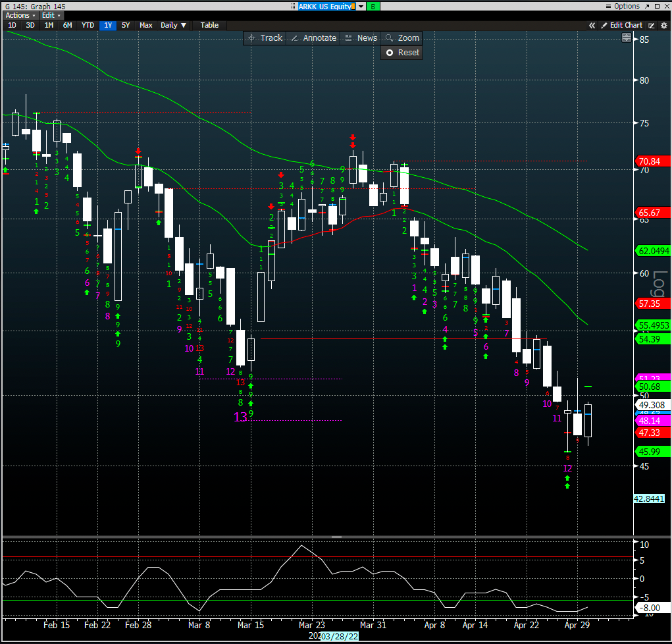Click the magenta 12 marker below latest low
The width and height of the screenshot is (672, 644).
pyautogui.click(x=567, y=468)
